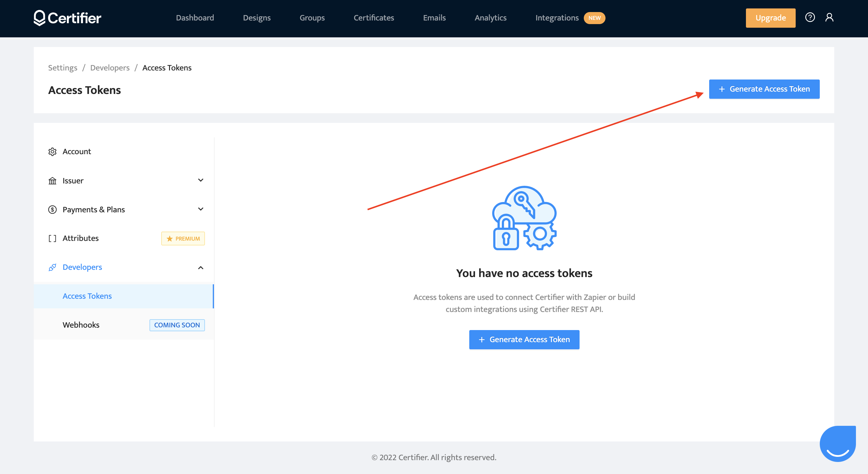
Task: Click the Certifier logo
Action: pos(68,18)
